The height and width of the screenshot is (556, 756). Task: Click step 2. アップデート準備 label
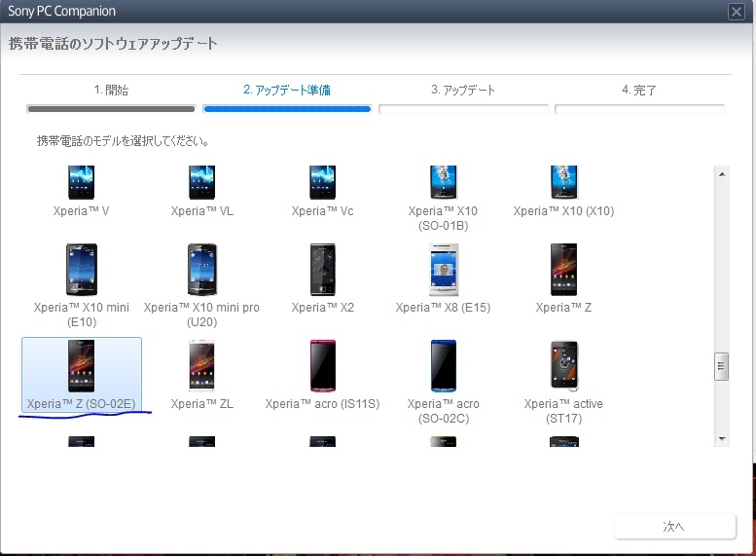[287, 90]
